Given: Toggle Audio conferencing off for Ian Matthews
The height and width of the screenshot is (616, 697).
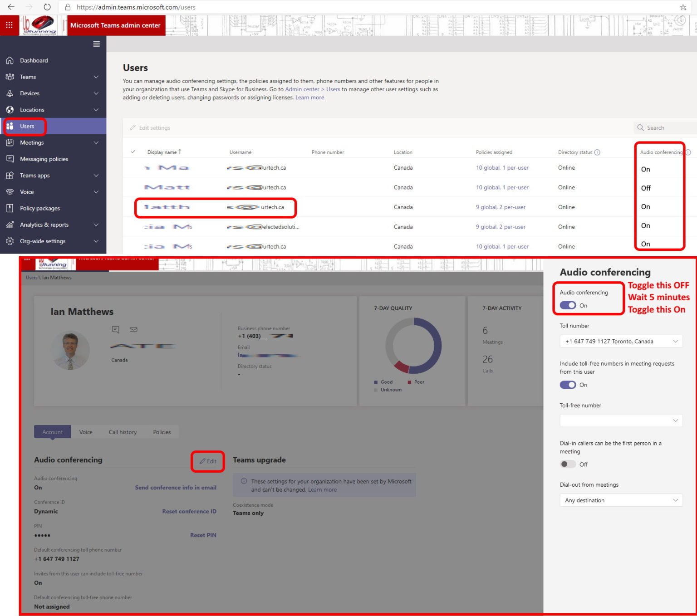Looking at the screenshot, I should [568, 305].
